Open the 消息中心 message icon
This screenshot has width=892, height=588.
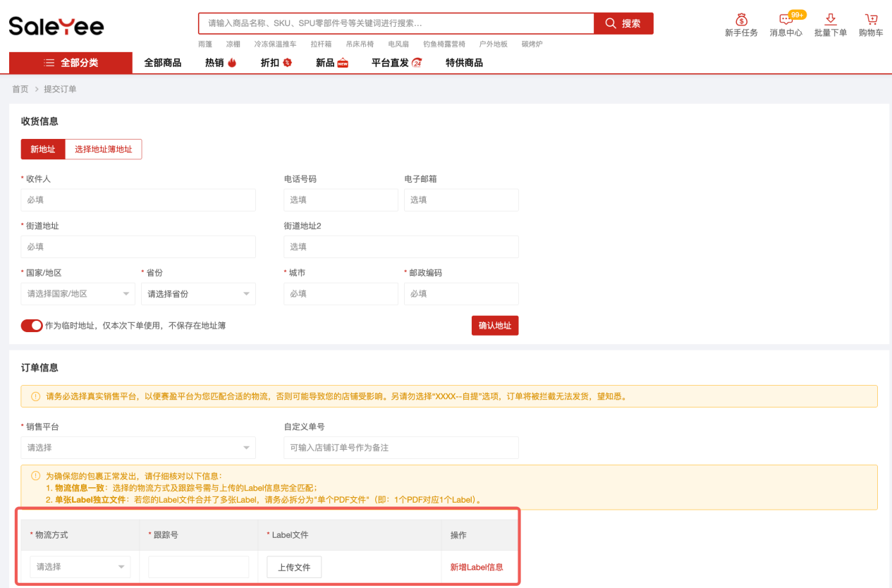point(786,20)
